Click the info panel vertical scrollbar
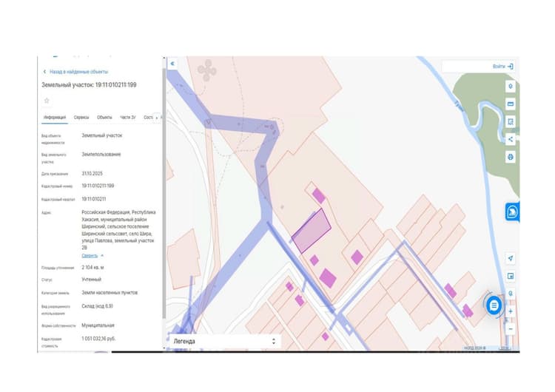This screenshot has width=555, height=392. [164, 193]
